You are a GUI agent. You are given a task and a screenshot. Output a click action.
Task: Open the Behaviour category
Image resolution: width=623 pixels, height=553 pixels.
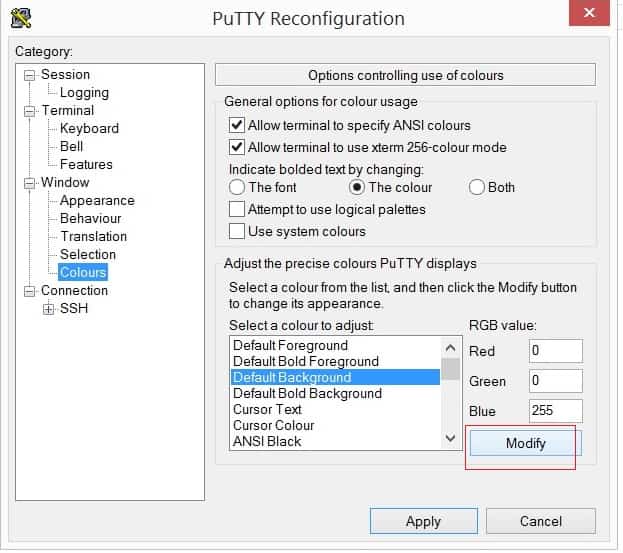click(91, 218)
